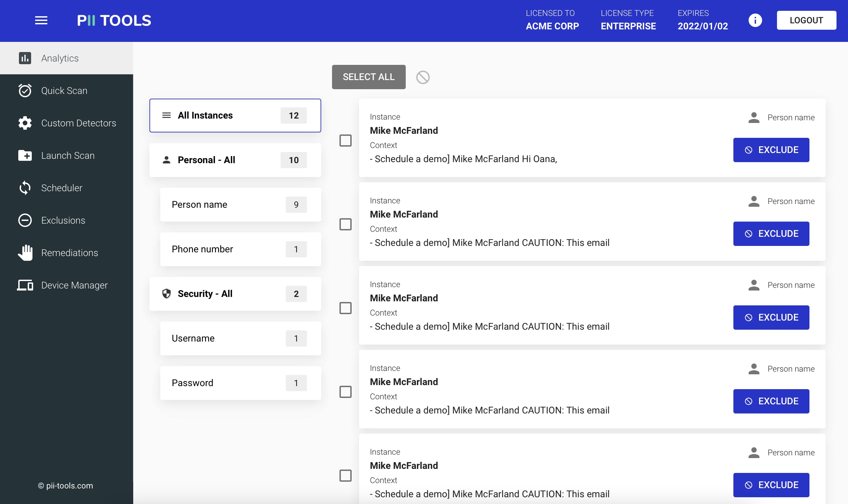The height and width of the screenshot is (504, 848).
Task: Open Exclusions in the sidebar
Action: 63,220
